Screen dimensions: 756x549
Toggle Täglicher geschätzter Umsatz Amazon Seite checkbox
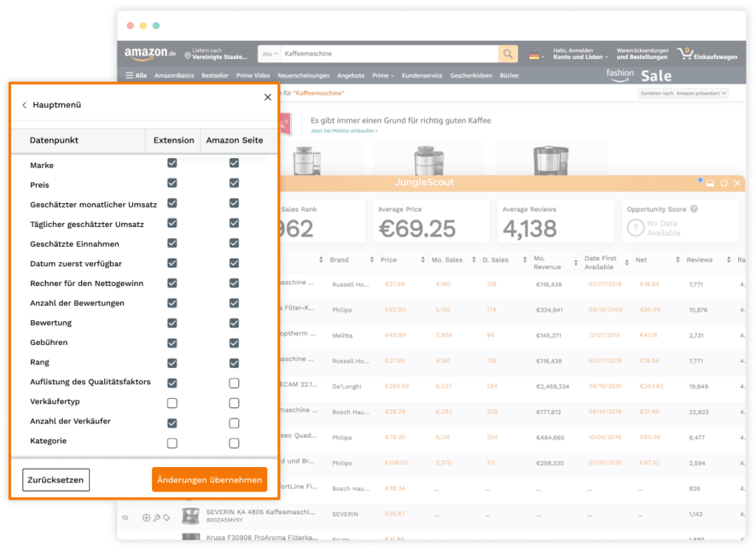point(234,223)
